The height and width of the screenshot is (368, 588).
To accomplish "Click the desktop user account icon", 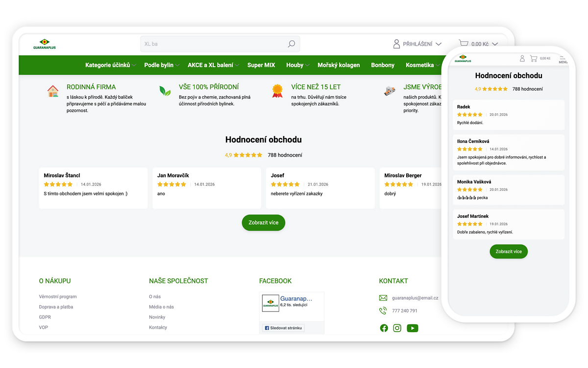I will 396,44.
